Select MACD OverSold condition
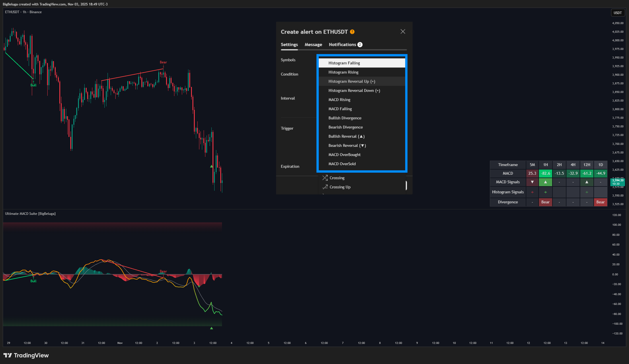The height and width of the screenshot is (364, 629). pyautogui.click(x=362, y=164)
